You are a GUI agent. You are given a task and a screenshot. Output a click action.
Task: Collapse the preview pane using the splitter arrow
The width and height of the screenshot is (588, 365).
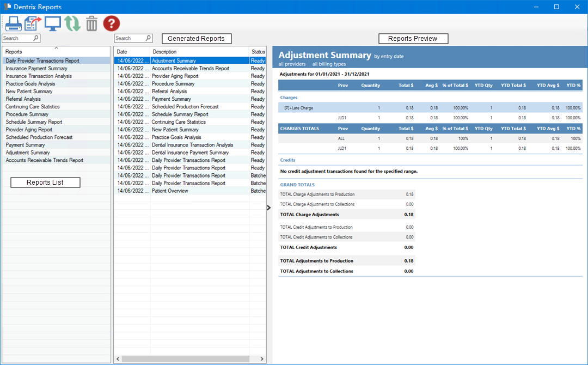(269, 207)
